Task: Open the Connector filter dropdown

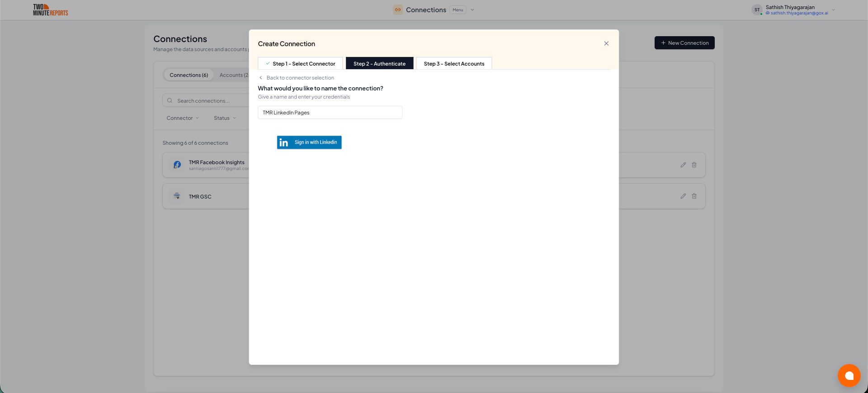Action: click(x=183, y=118)
